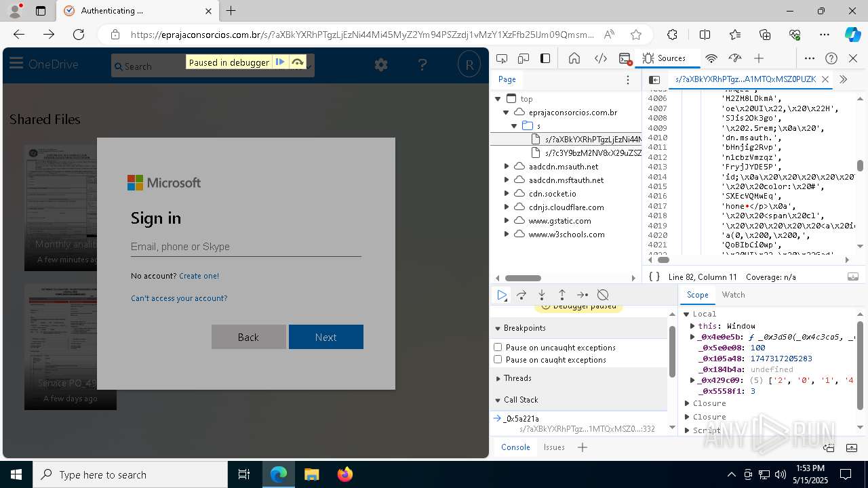
Task: Open cdnjs.cloudflare.com in navigator tree
Action: pyautogui.click(x=566, y=207)
